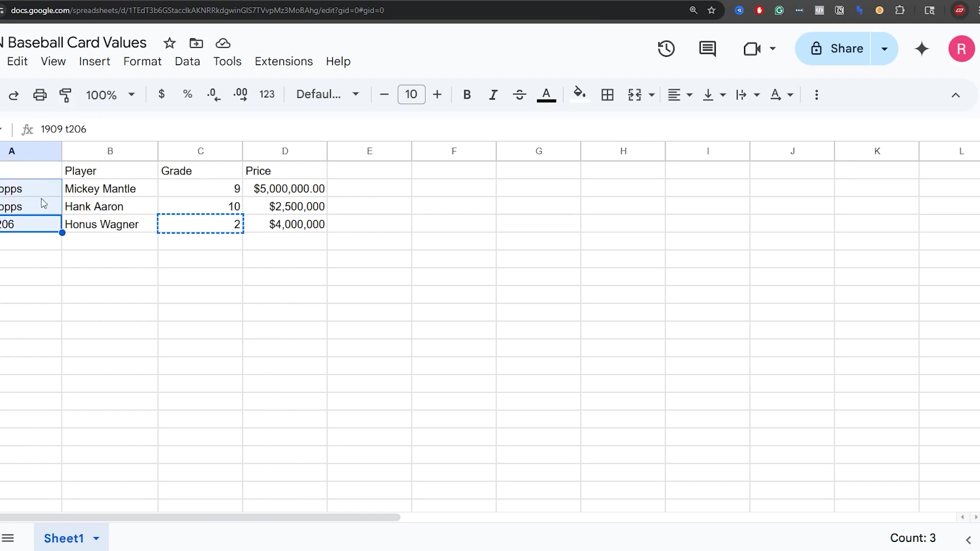Expand the Sheet1 tab options arrow
Image resolution: width=980 pixels, height=551 pixels.
[x=96, y=538]
